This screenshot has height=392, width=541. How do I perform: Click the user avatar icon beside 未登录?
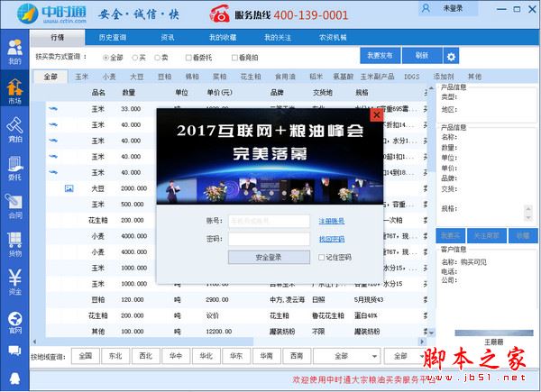coord(426,8)
